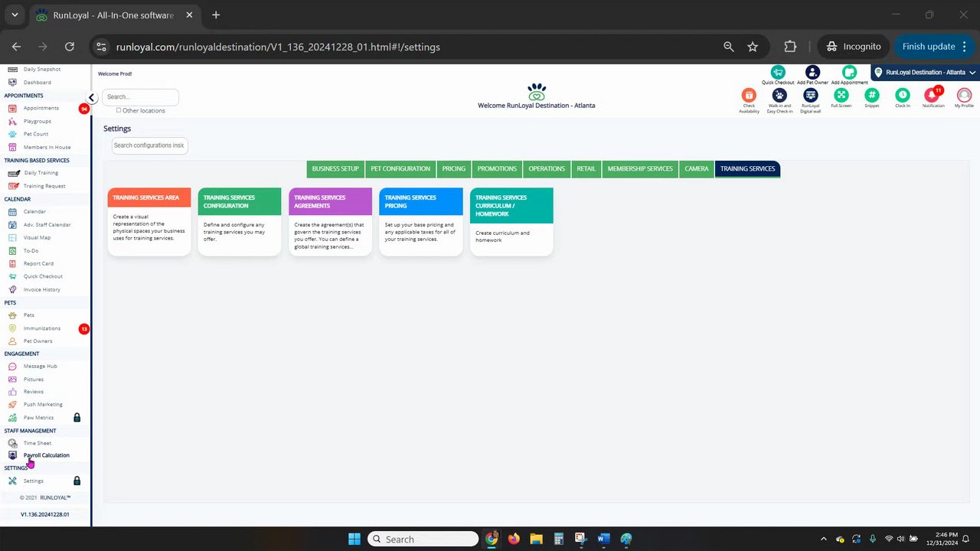Viewport: 980px width, 551px height.
Task: Open the Training Services Configuration card
Action: [x=240, y=221]
